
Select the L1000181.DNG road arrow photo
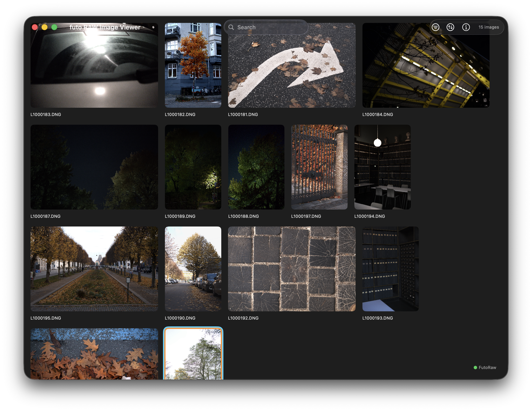[x=291, y=71]
